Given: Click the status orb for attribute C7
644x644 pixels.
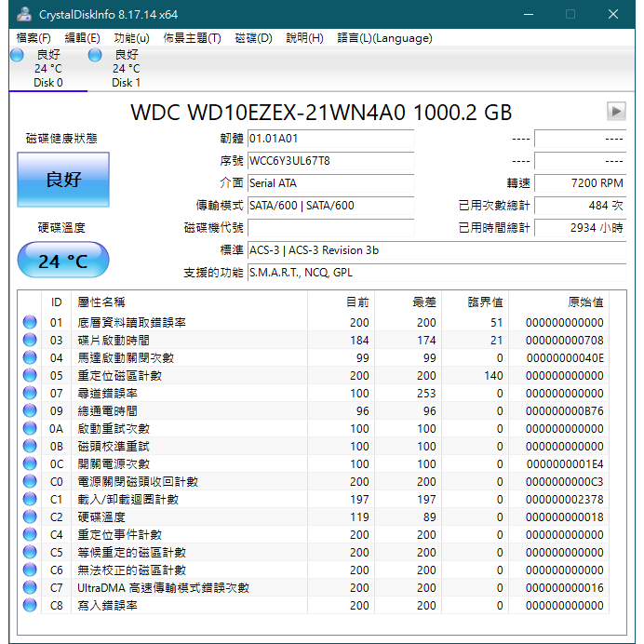Looking at the screenshot, I should coord(30,587).
